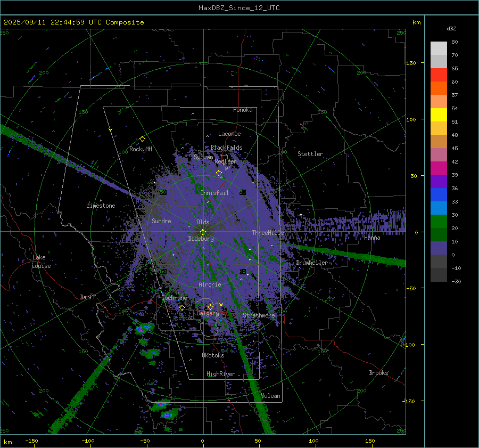Image resolution: width=479 pixels, height=448 pixels.
Task: Click the km label at bottom-left corner
Action: tap(7, 442)
